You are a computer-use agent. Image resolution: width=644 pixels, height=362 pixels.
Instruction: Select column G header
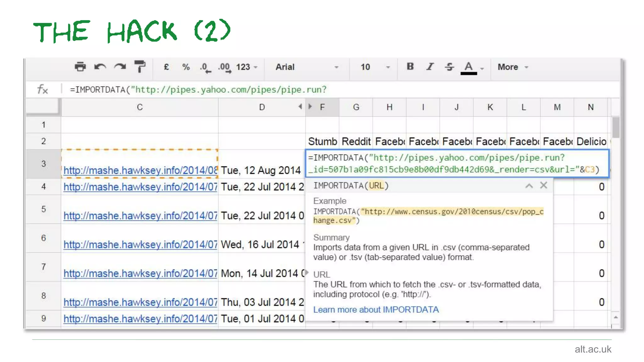point(356,107)
